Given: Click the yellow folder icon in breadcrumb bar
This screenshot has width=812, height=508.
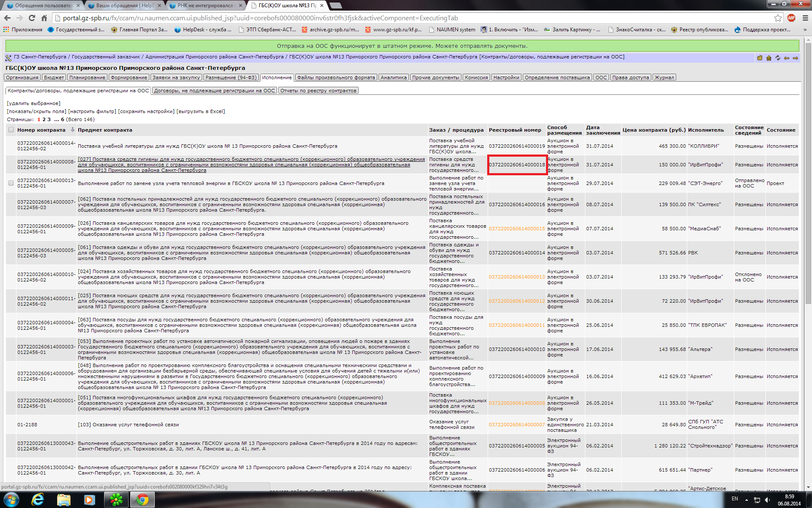Looking at the screenshot, I should pyautogui.click(x=760, y=58).
